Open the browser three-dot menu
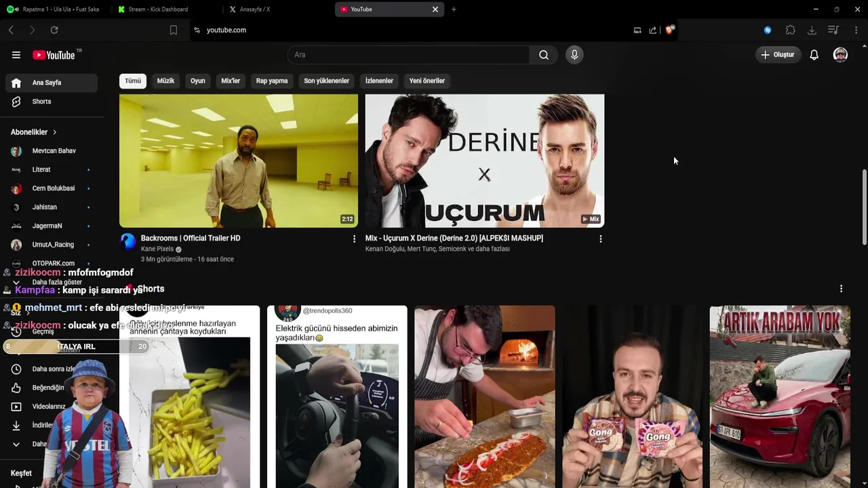Image resolution: width=868 pixels, height=488 pixels. click(x=856, y=30)
